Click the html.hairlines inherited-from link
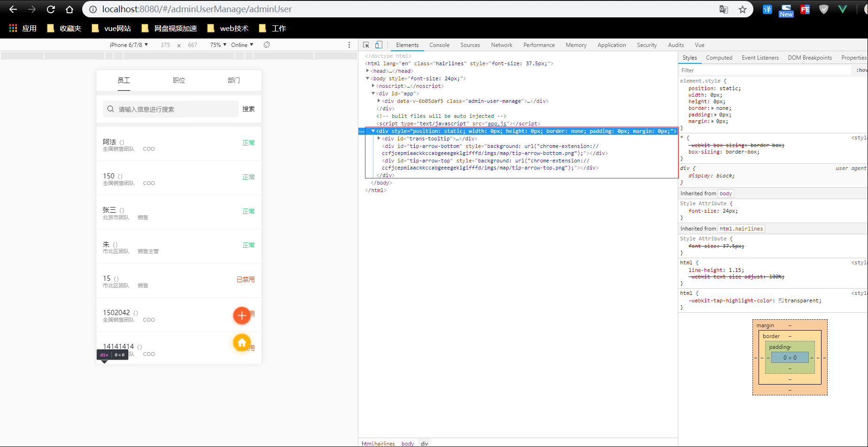The image size is (868, 447). point(741,229)
